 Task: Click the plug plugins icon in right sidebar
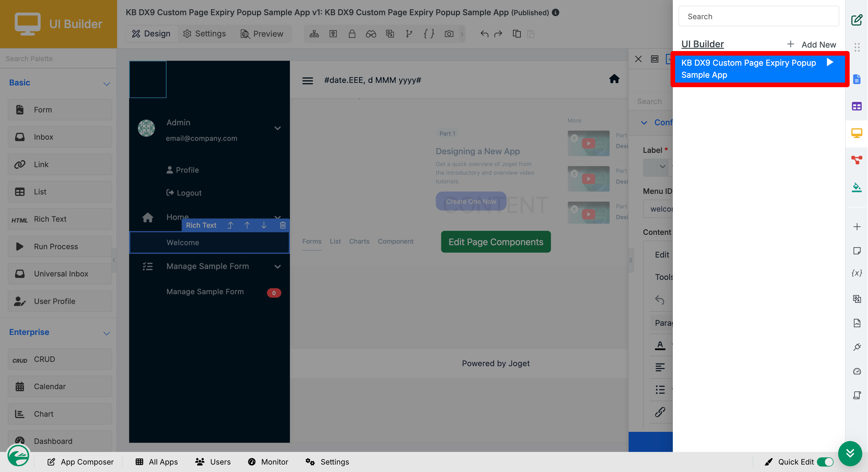click(857, 347)
